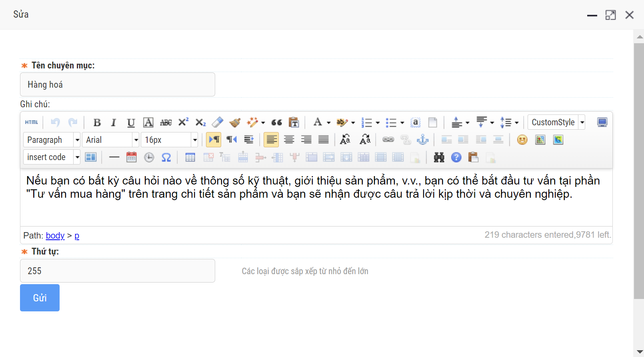
Task: Open the emoticon smiley picker
Action: click(522, 140)
